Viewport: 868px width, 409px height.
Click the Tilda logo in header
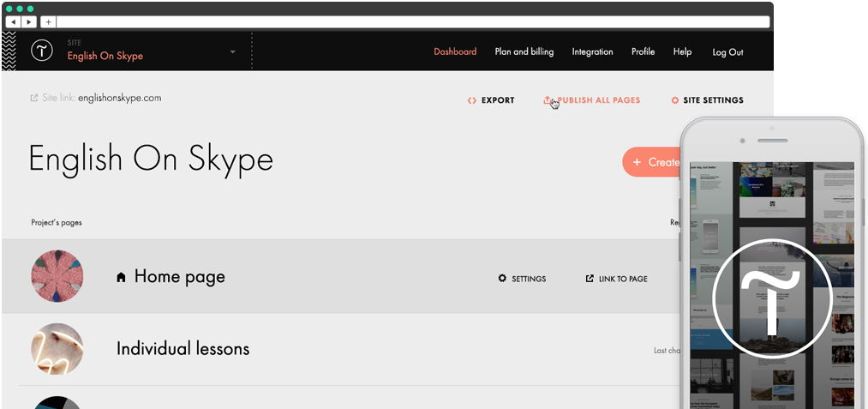click(42, 51)
